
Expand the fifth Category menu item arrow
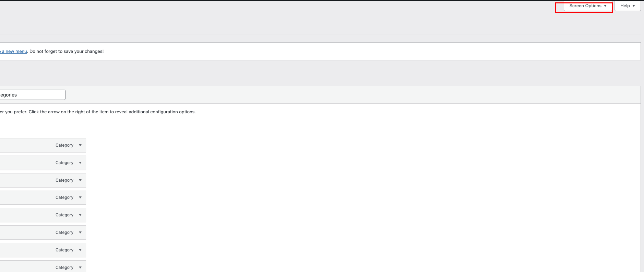pyautogui.click(x=80, y=215)
